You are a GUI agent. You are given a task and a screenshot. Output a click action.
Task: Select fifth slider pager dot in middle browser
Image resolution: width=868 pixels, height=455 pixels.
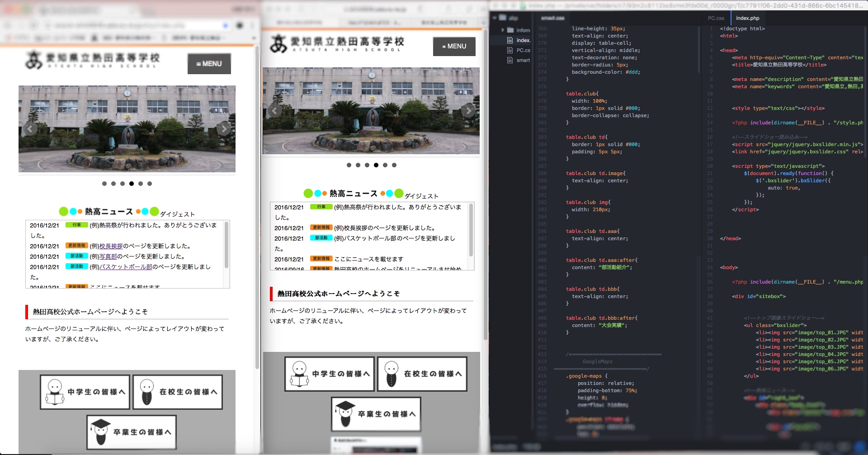pos(385,165)
